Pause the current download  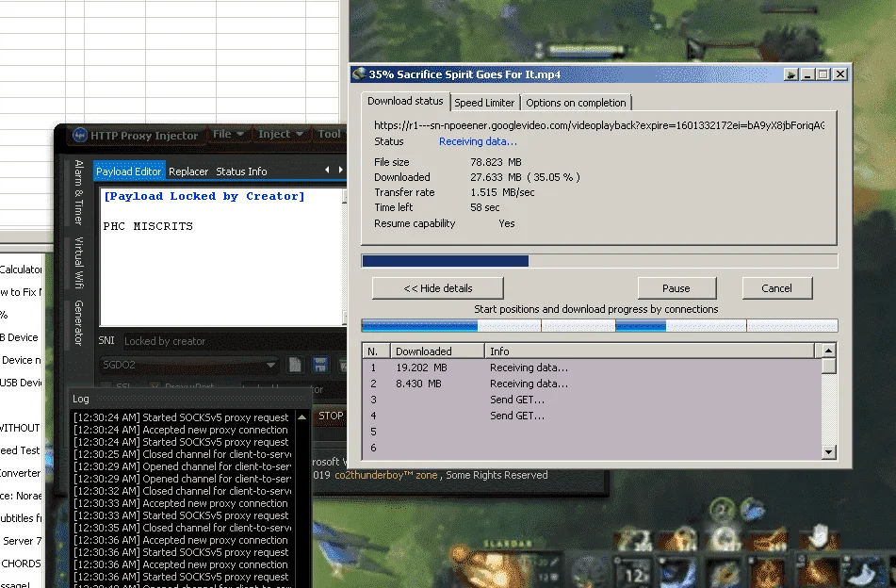point(676,288)
